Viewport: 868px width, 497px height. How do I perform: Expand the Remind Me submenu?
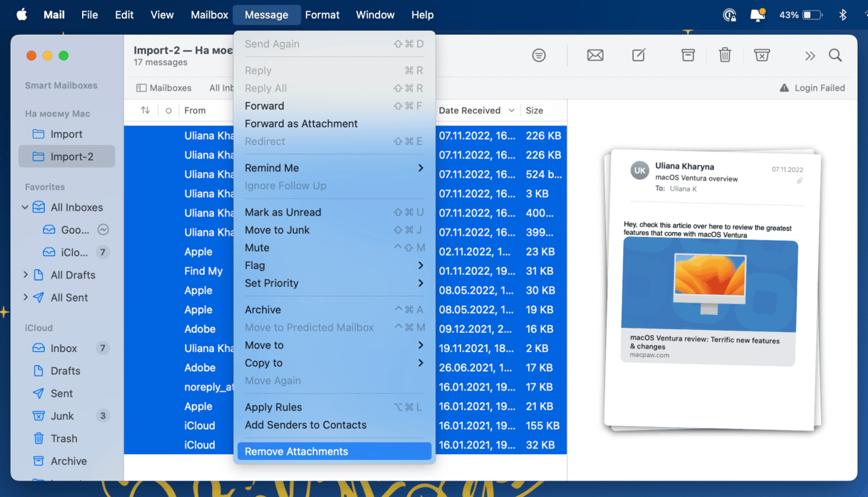[334, 168]
